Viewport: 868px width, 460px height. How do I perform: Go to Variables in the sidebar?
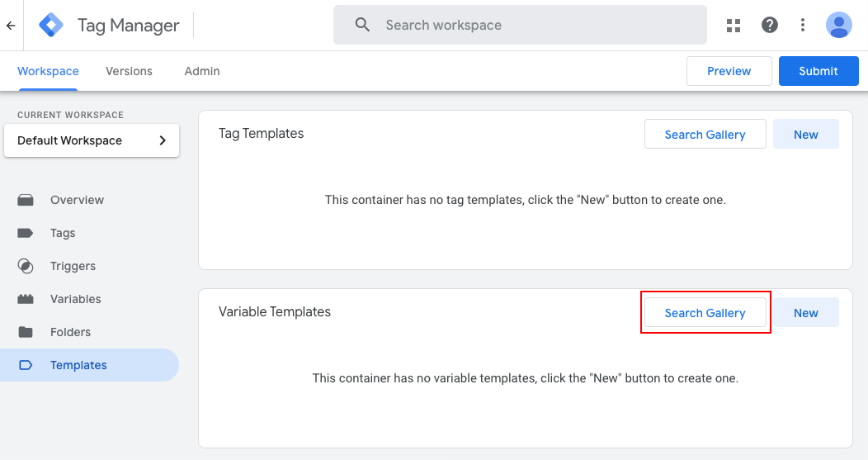pyautogui.click(x=75, y=299)
